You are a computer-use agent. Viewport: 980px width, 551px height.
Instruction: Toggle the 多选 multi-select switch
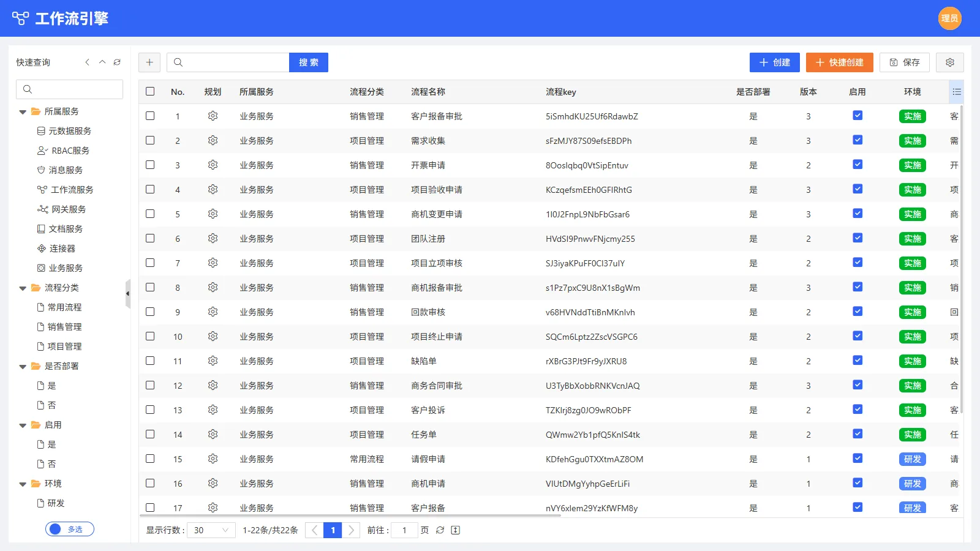(70, 529)
